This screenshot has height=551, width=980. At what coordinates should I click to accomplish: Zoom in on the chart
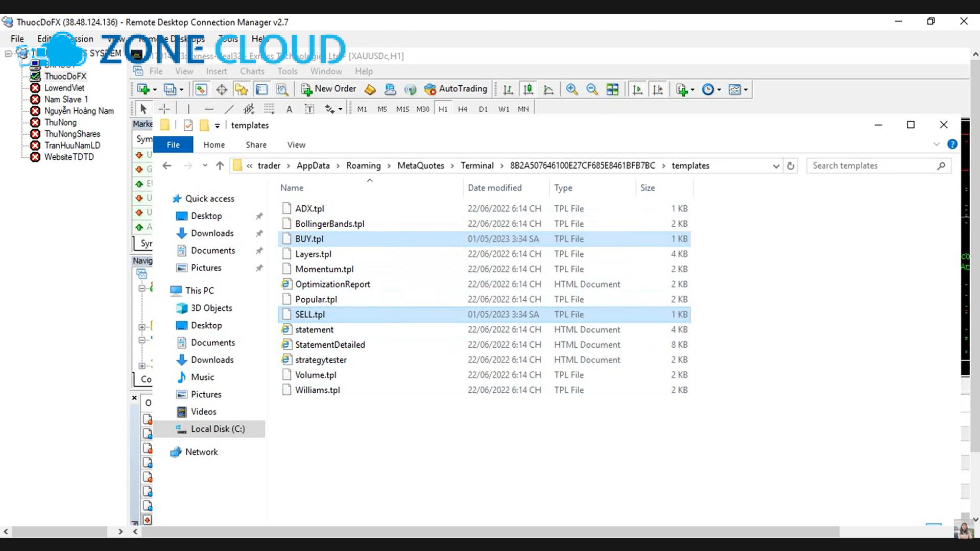[x=572, y=89]
